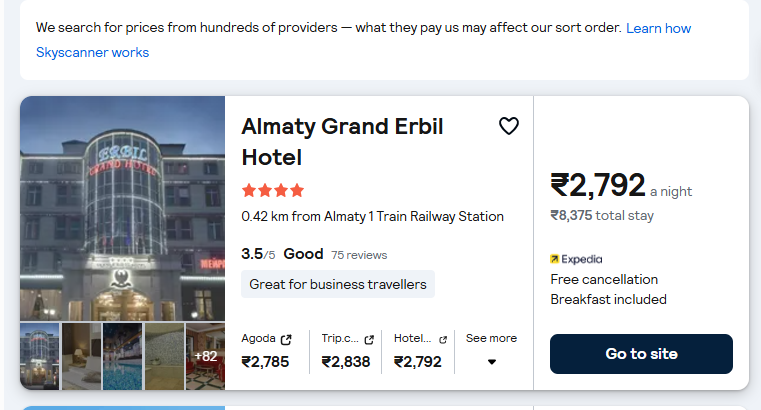Click the Skyscanner works link text
The width and height of the screenshot is (761, 410).
click(92, 52)
